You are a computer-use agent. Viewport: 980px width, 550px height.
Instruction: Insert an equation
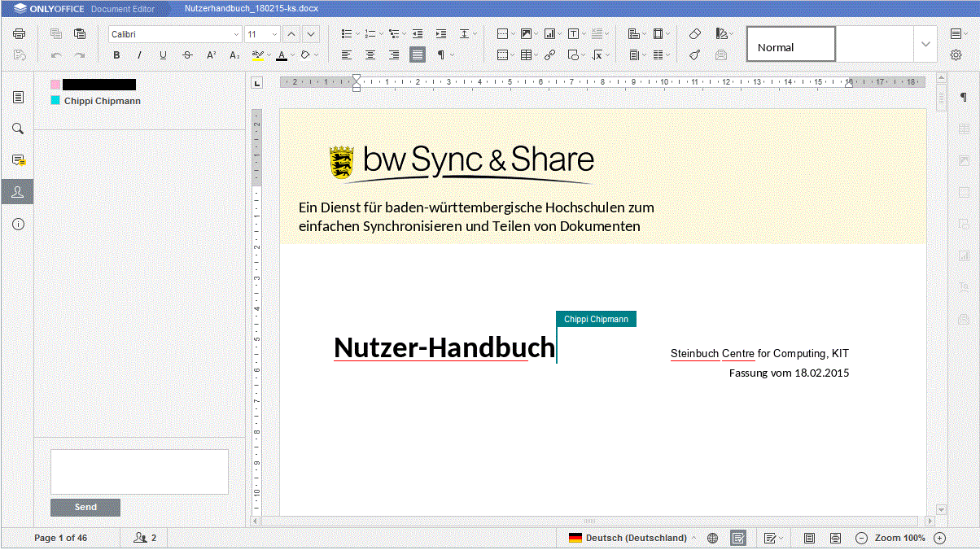[x=600, y=55]
